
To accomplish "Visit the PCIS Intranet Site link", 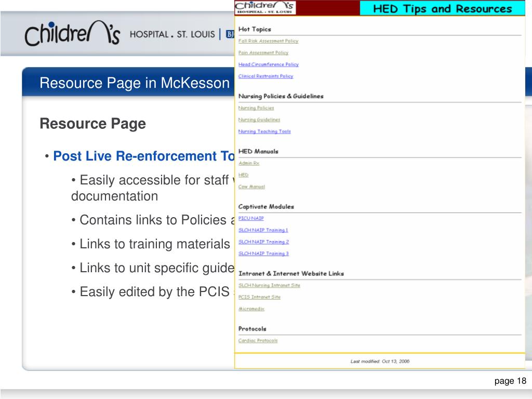I will tap(260, 297).
